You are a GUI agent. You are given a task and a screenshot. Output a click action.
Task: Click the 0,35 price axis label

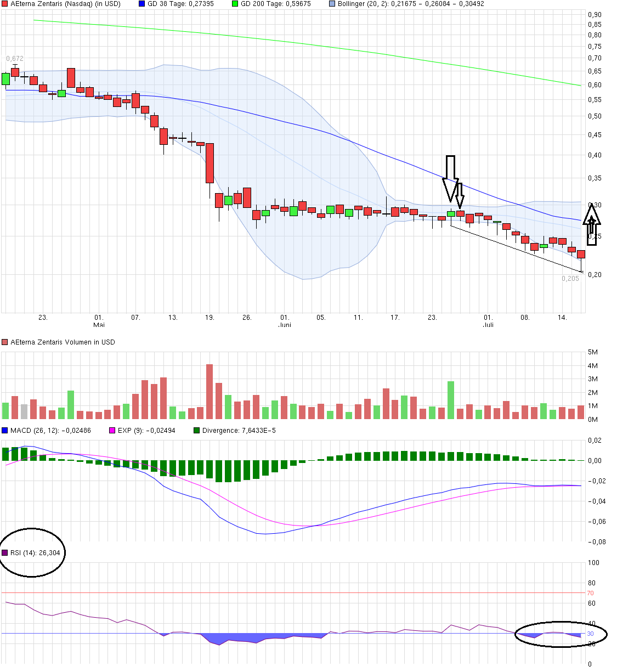click(595, 178)
